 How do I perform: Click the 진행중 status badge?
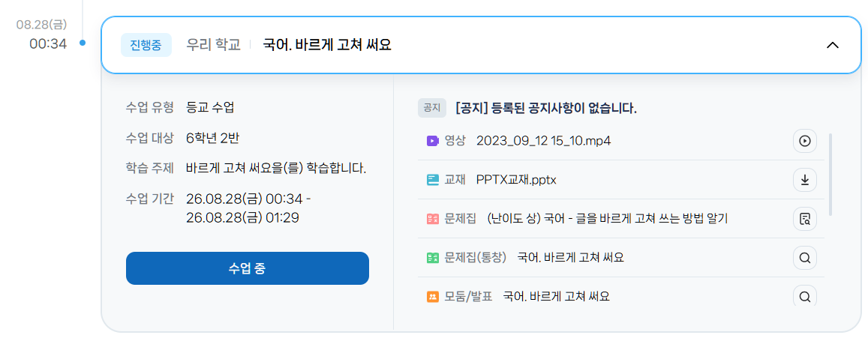click(146, 45)
